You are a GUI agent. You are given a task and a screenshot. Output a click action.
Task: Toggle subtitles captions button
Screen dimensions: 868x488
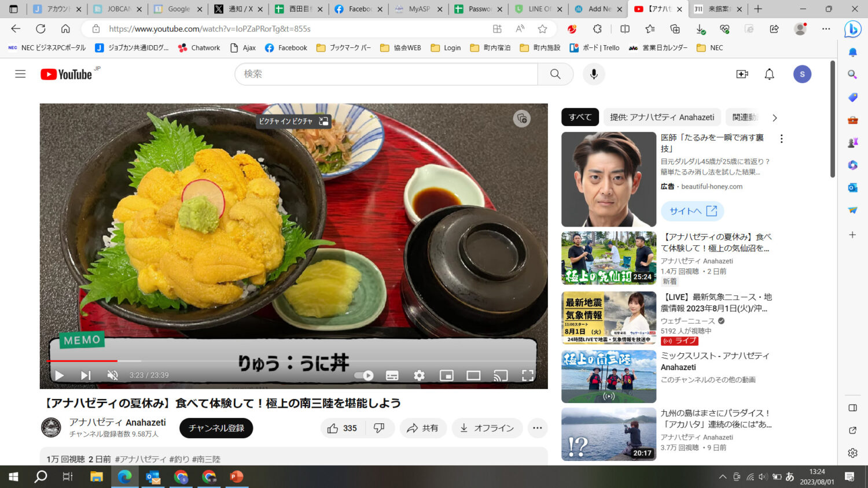pyautogui.click(x=392, y=375)
